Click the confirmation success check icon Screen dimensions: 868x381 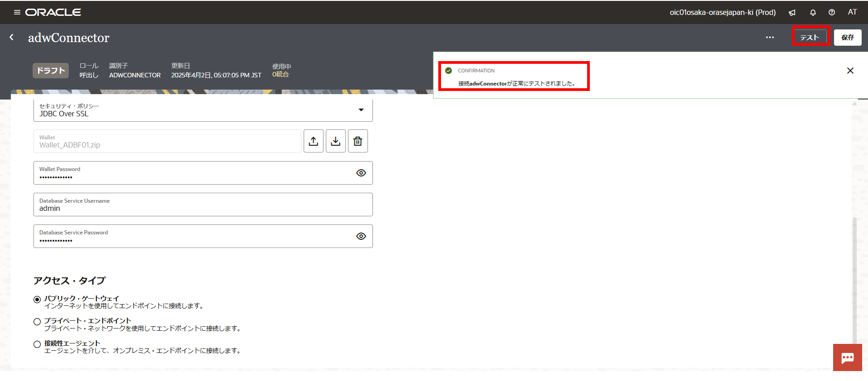pyautogui.click(x=449, y=71)
